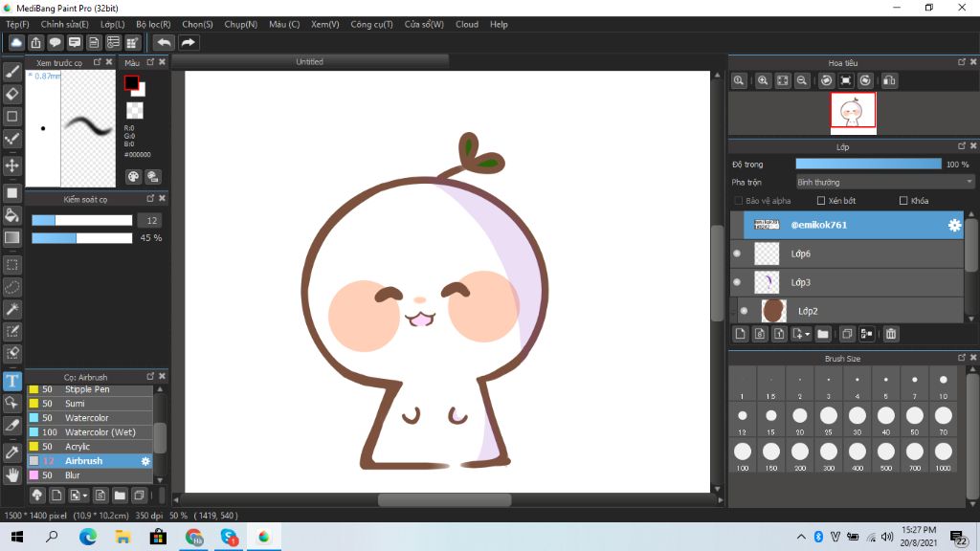Open the Pha trộn blend mode dropdown

tap(884, 182)
